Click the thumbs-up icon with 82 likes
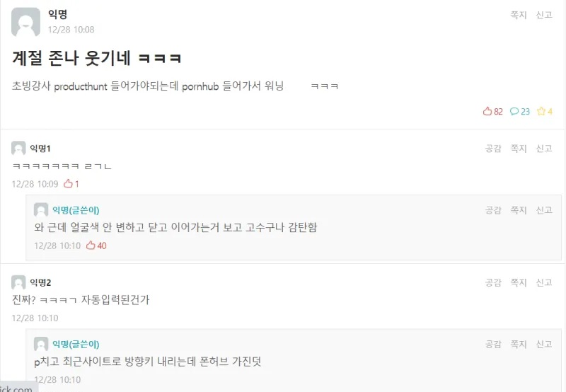This screenshot has width=566, height=392. 487,111
